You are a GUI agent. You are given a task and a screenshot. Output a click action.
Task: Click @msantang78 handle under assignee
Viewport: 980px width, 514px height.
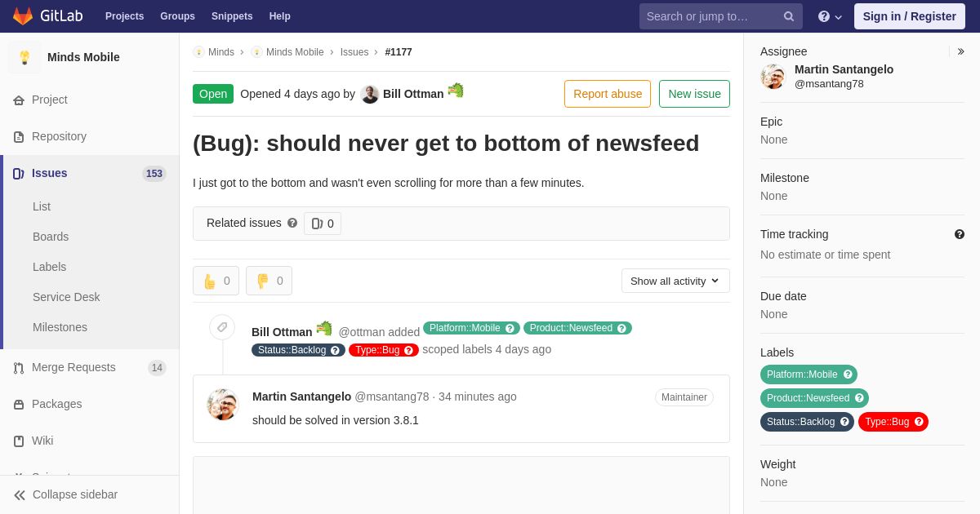click(829, 84)
